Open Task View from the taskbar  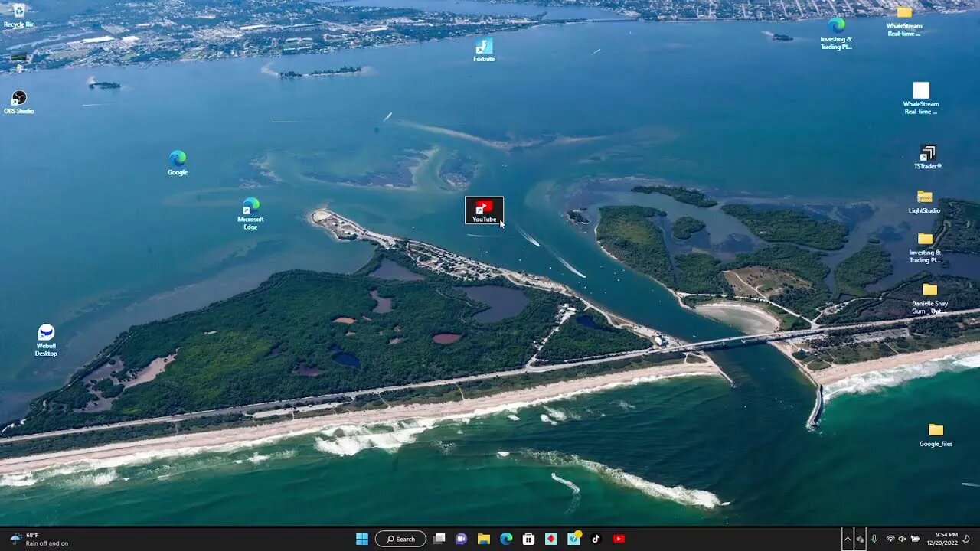coord(439,539)
